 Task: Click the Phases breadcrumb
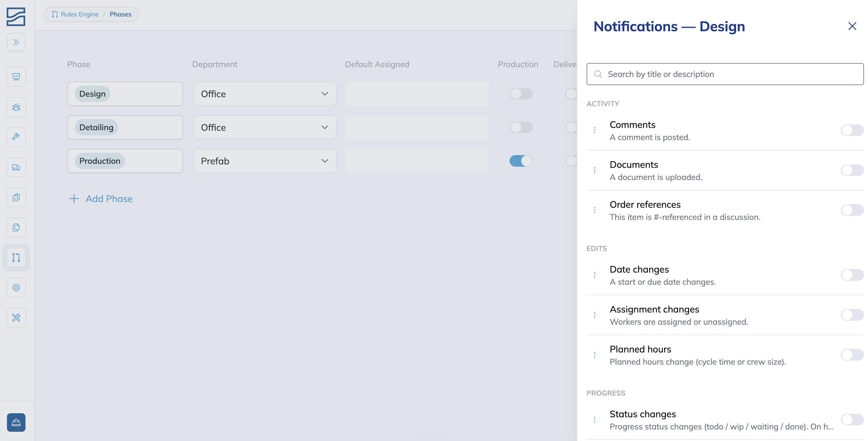120,14
